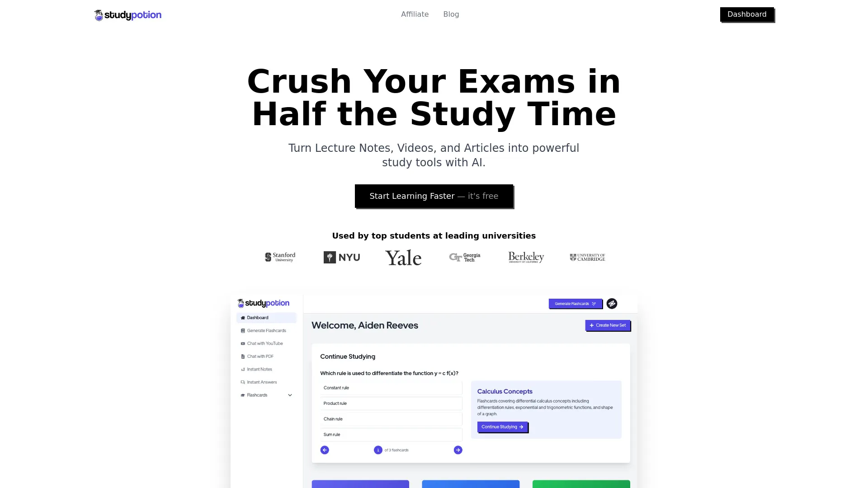
Task: Click the Chat with YouTube sidebar icon
Action: (243, 343)
